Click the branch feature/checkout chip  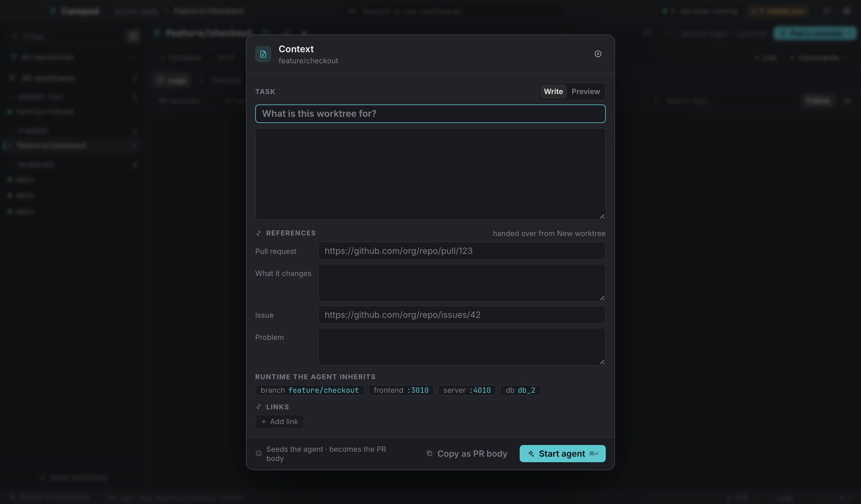click(x=310, y=390)
